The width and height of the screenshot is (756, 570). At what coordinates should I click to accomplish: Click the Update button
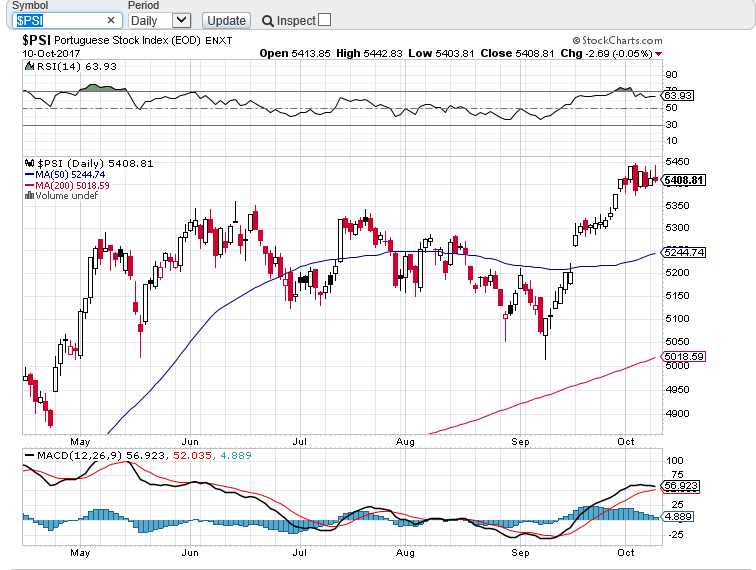coord(226,20)
